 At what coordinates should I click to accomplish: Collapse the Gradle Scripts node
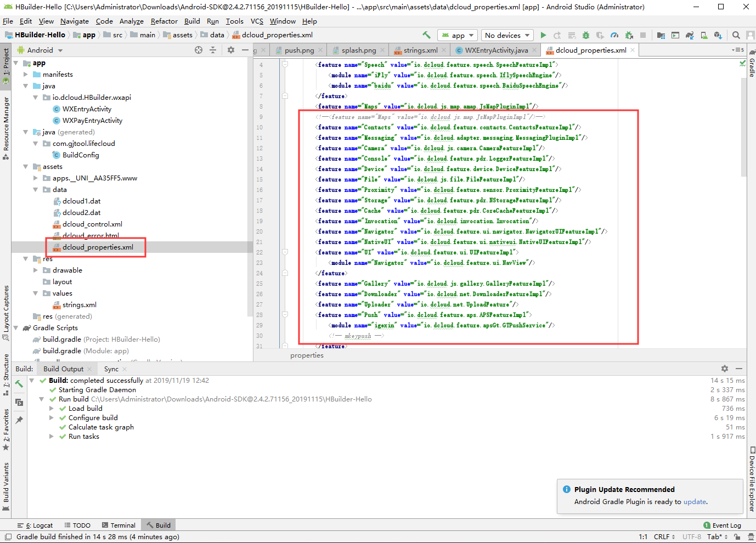pos(16,328)
